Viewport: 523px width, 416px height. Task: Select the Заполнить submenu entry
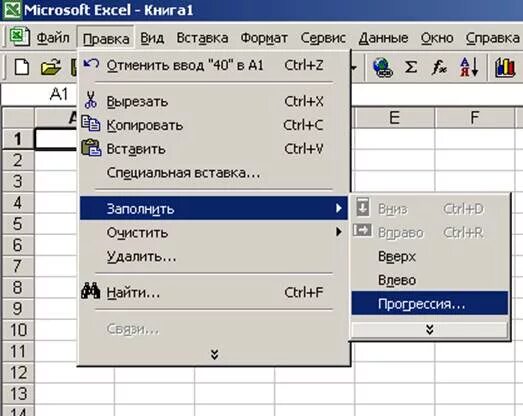coord(213,209)
